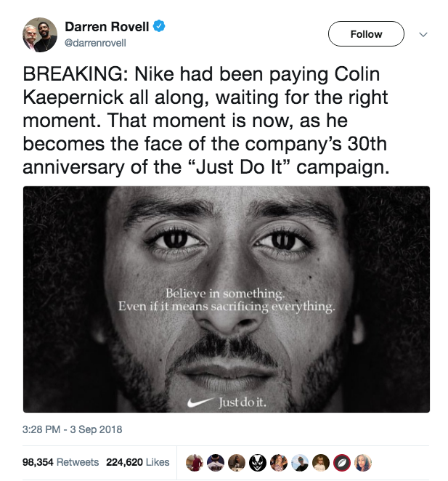Click the second liker avatar with jersey
This screenshot has height=481, width=448.
pyautogui.click(x=216, y=462)
